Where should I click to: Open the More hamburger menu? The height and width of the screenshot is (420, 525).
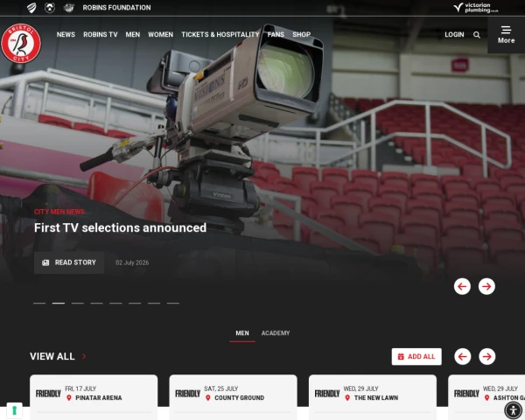(506, 35)
